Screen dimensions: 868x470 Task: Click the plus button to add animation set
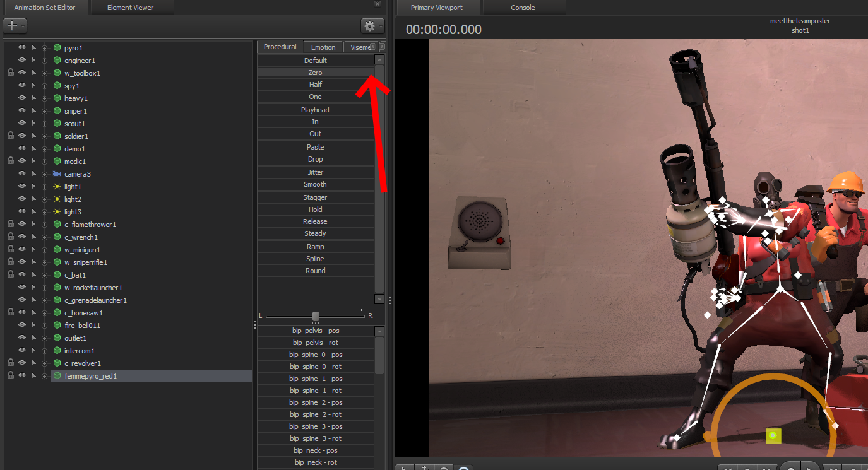pyautogui.click(x=15, y=26)
